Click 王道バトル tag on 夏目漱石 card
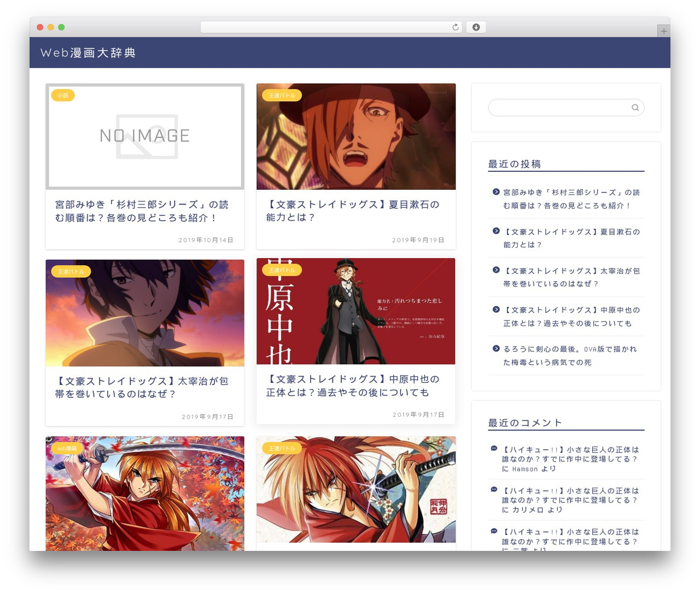The width and height of the screenshot is (700, 593). point(282,95)
